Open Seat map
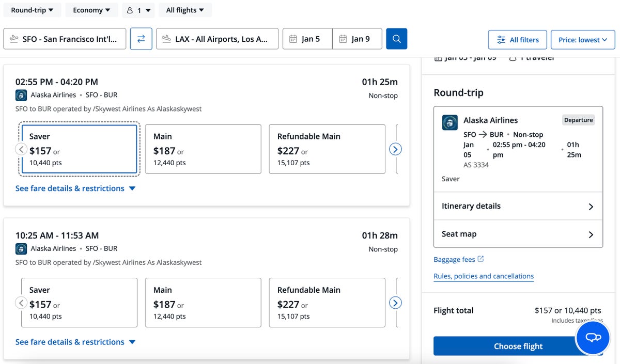 click(518, 234)
